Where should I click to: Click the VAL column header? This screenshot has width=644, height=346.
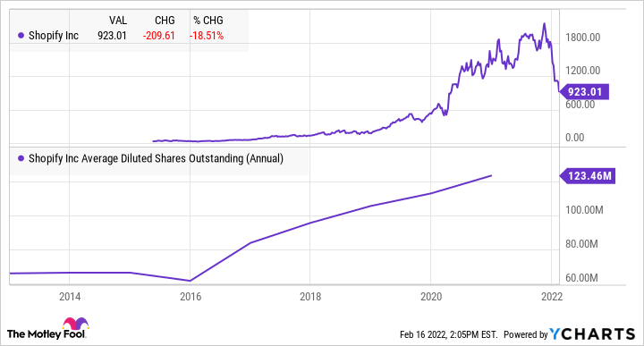(118, 20)
